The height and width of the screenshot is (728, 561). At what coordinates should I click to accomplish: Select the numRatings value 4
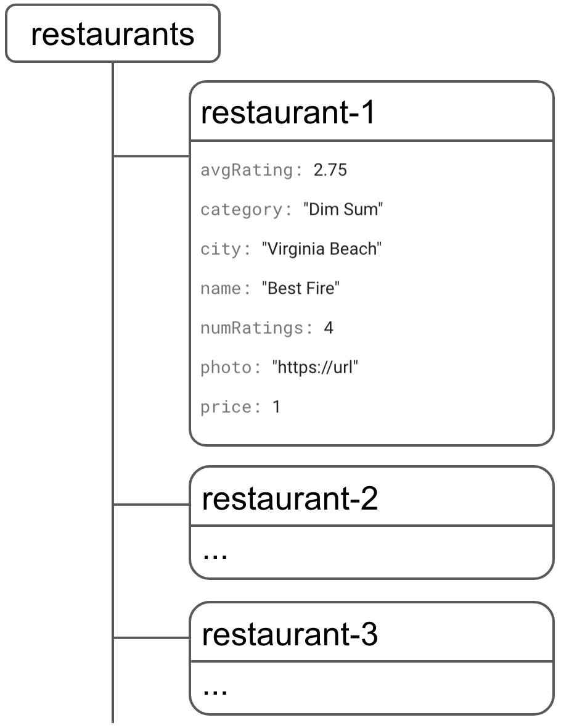point(329,328)
